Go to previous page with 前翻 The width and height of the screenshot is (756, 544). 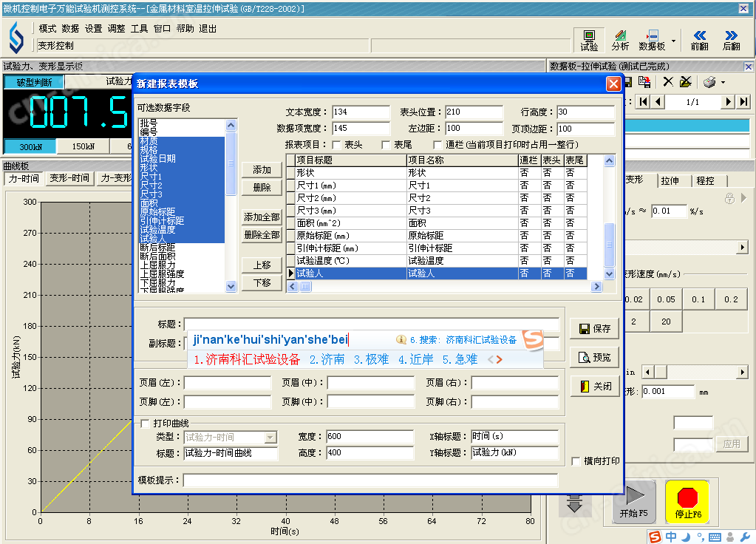[699, 40]
